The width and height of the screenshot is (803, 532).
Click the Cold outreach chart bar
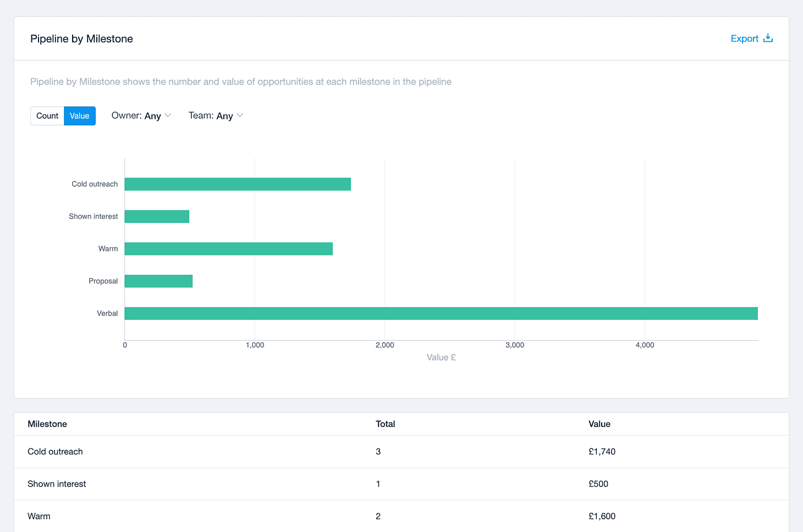pos(238,184)
